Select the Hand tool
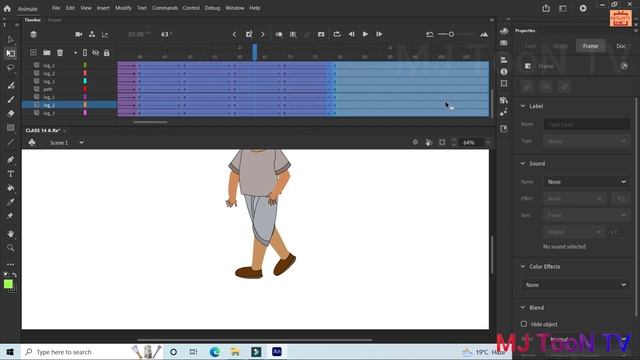This screenshot has height=360, width=640. (11, 234)
